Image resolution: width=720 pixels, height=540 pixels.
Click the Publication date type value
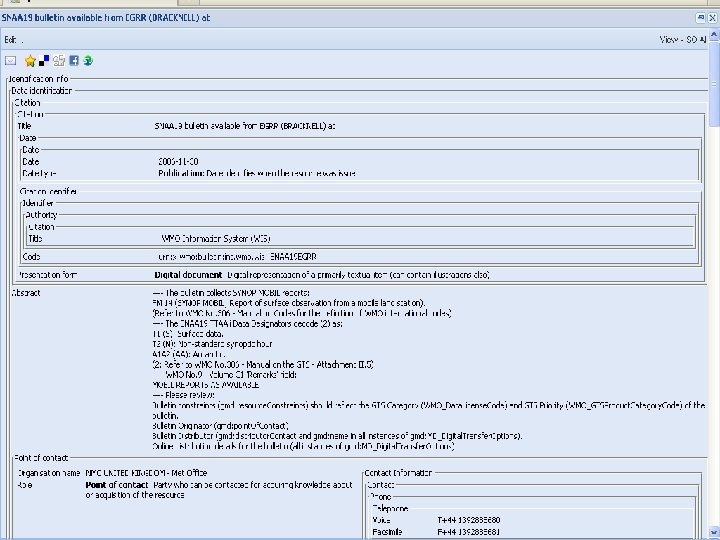click(x=257, y=174)
